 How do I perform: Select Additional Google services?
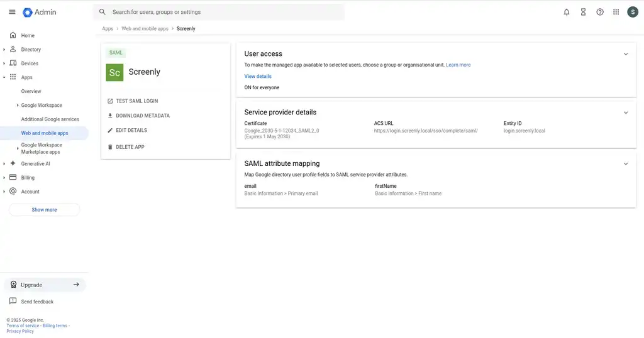(50, 119)
